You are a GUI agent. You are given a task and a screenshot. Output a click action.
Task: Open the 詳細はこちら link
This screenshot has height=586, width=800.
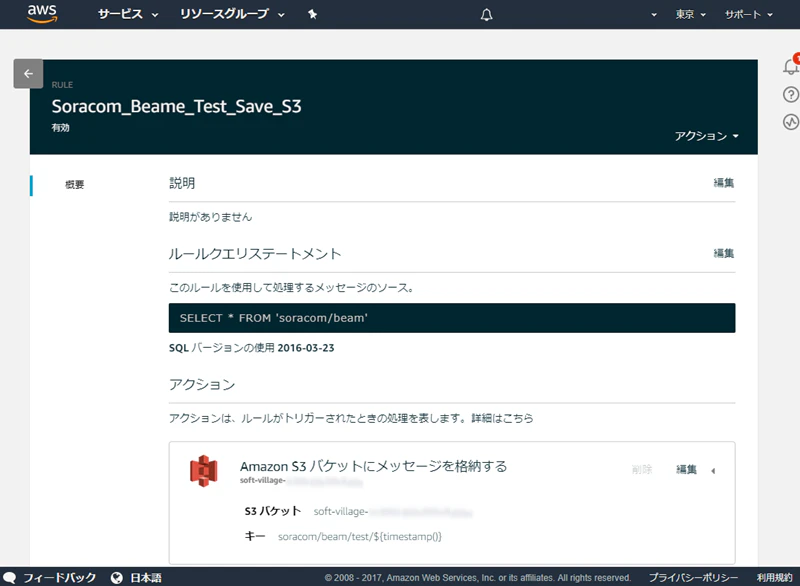click(502, 418)
